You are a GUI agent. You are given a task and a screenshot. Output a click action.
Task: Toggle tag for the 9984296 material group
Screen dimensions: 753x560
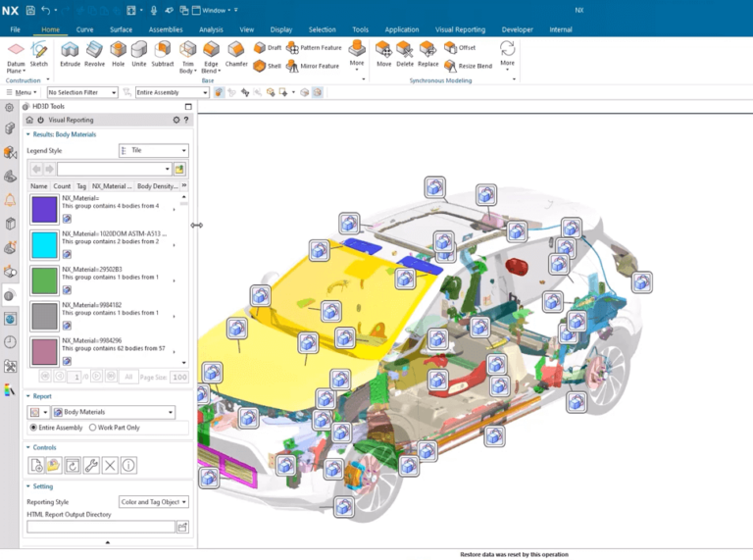click(68, 361)
